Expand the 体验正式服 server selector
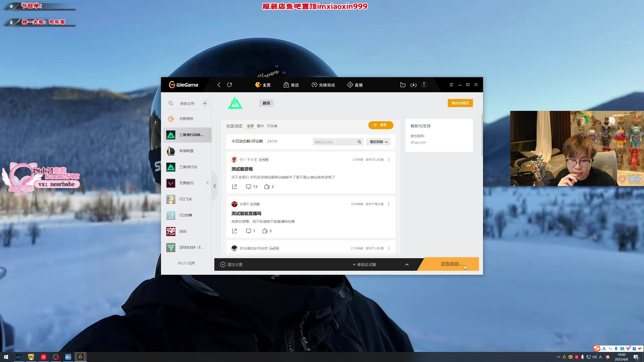644x362 pixels. click(x=407, y=264)
